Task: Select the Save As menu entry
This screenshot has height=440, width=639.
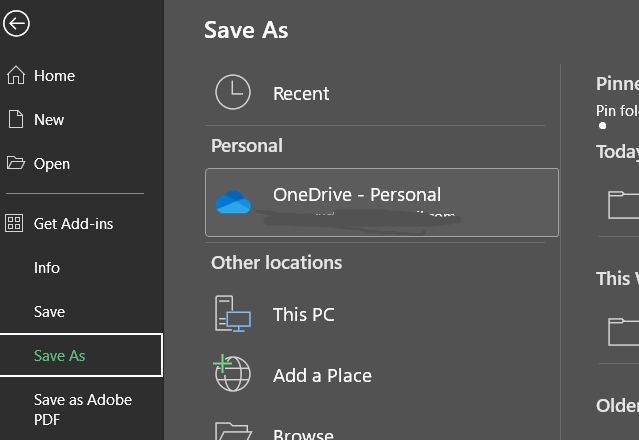Action: (x=60, y=356)
